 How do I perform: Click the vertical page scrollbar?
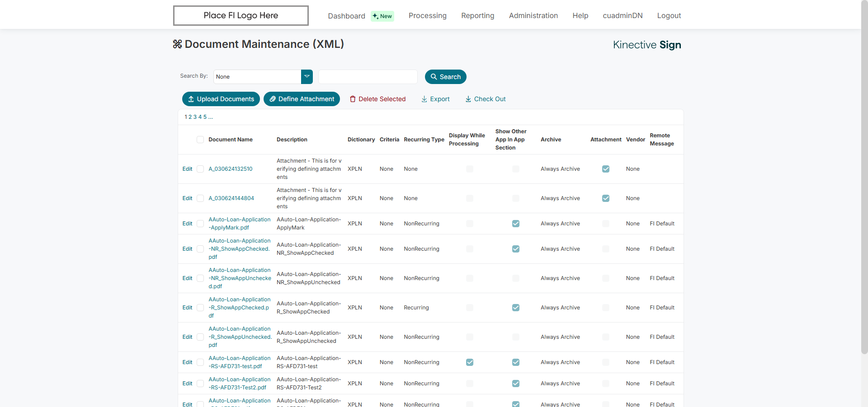point(864,181)
